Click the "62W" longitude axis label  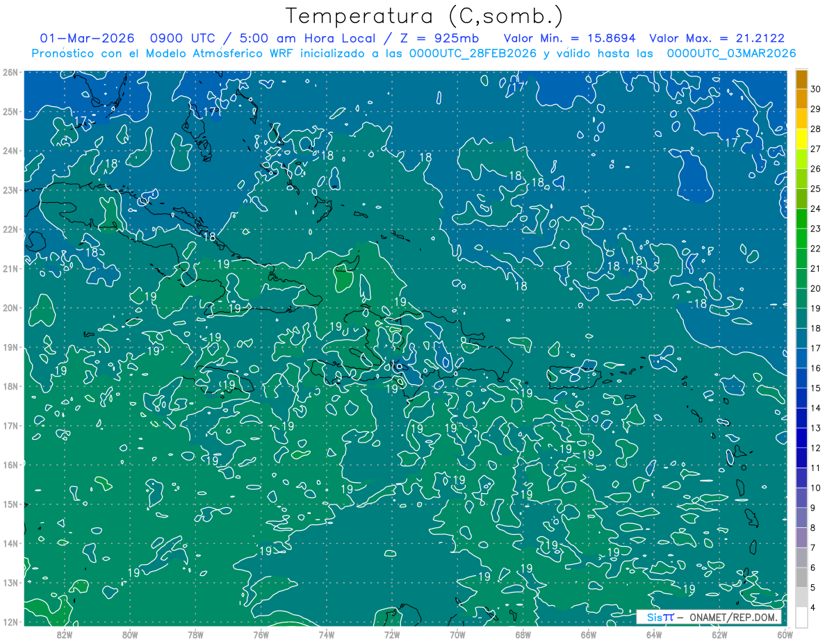coord(719,634)
